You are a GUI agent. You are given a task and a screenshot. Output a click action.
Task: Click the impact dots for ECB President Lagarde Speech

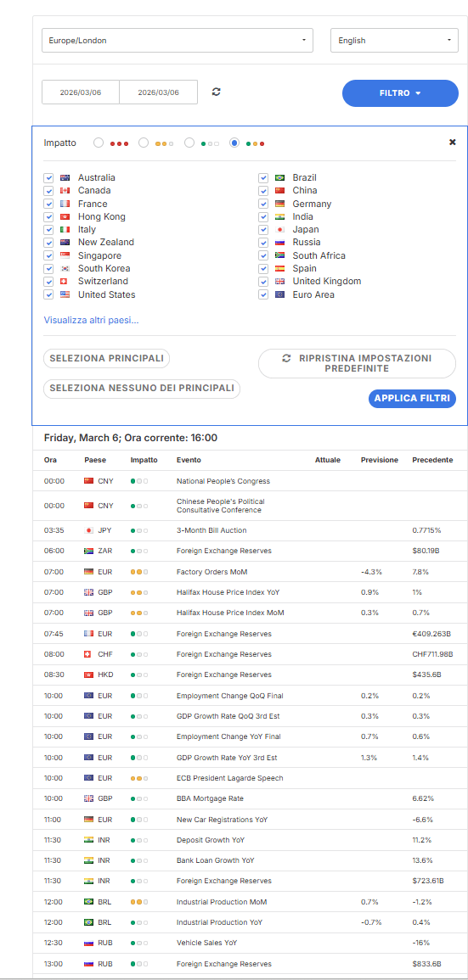[139, 778]
